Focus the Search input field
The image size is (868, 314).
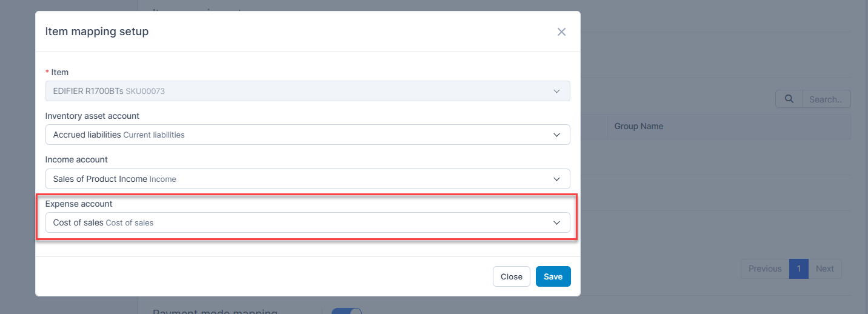pyautogui.click(x=826, y=99)
